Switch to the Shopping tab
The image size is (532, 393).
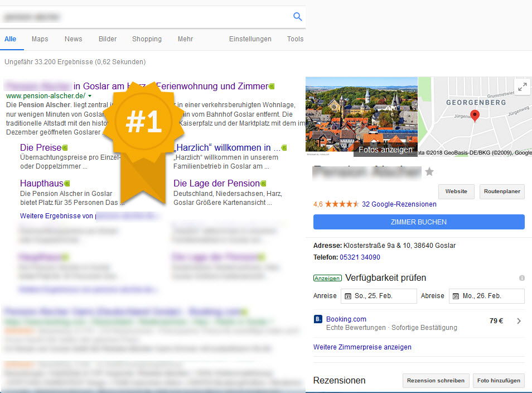(x=147, y=39)
